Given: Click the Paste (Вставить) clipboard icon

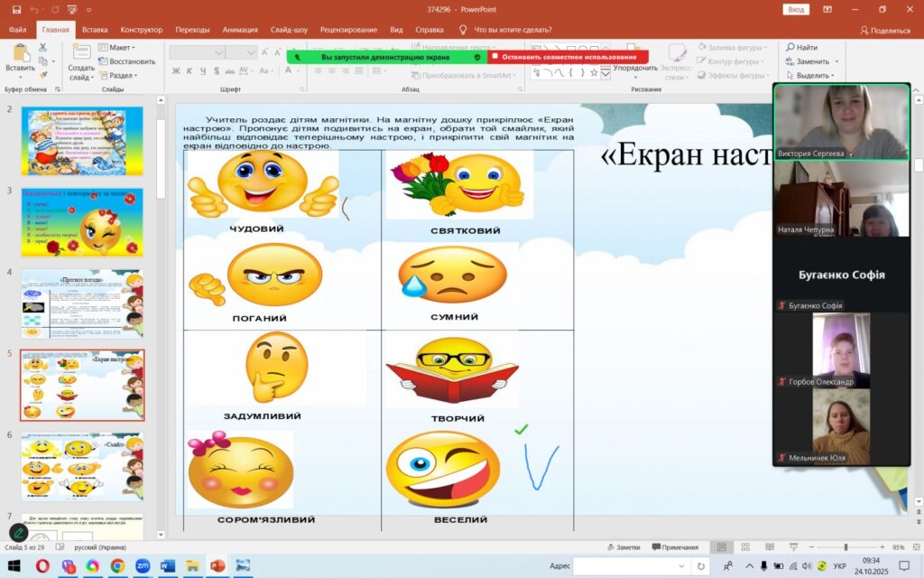Looking at the screenshot, I should (22, 53).
